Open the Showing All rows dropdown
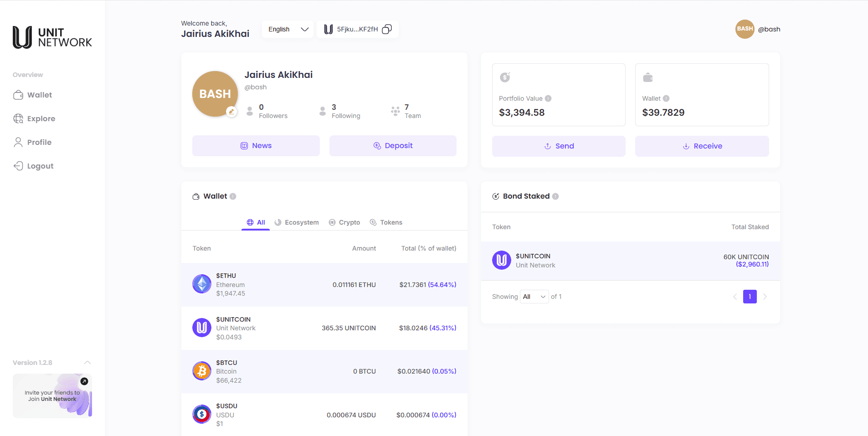 pos(534,297)
